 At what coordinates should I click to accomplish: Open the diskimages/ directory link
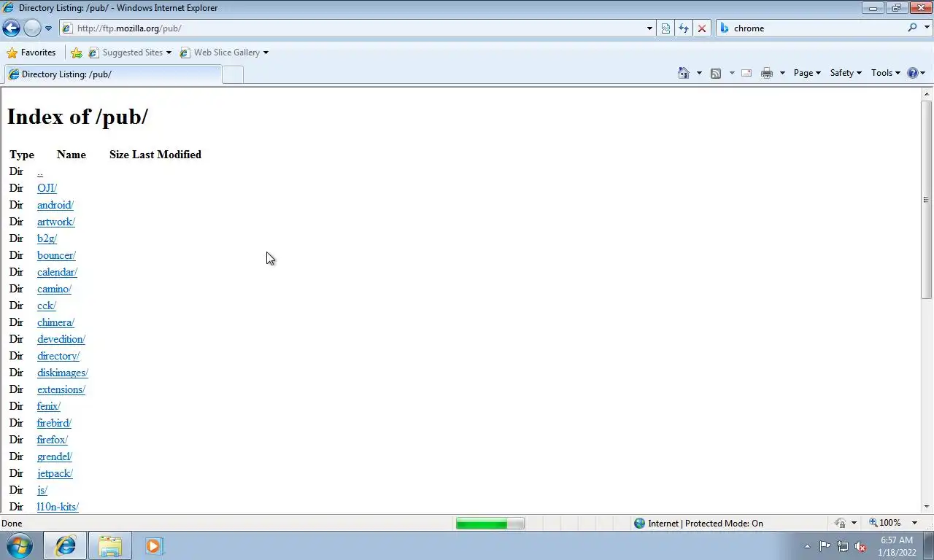pyautogui.click(x=63, y=373)
